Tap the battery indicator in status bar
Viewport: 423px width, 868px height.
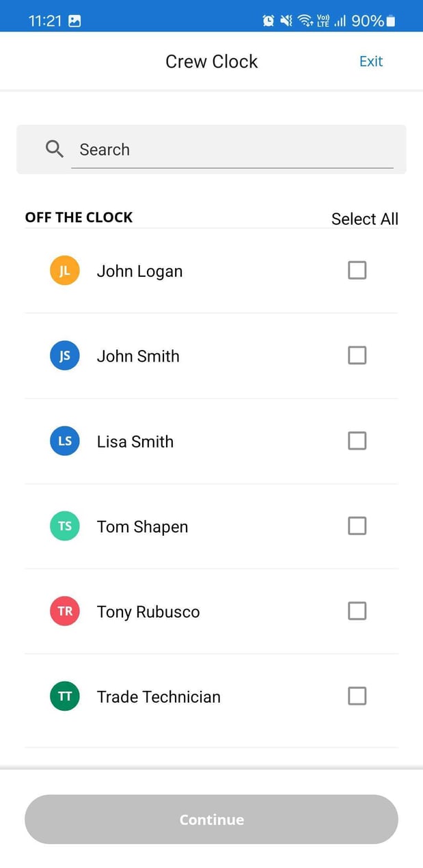point(391,21)
